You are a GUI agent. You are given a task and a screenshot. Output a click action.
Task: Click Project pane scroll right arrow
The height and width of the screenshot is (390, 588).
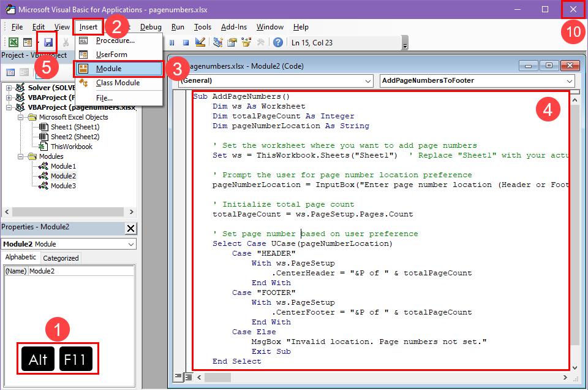131,212
